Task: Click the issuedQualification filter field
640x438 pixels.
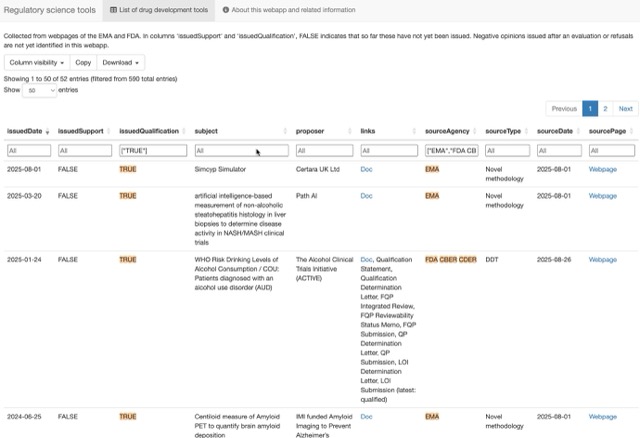Action: (151, 150)
